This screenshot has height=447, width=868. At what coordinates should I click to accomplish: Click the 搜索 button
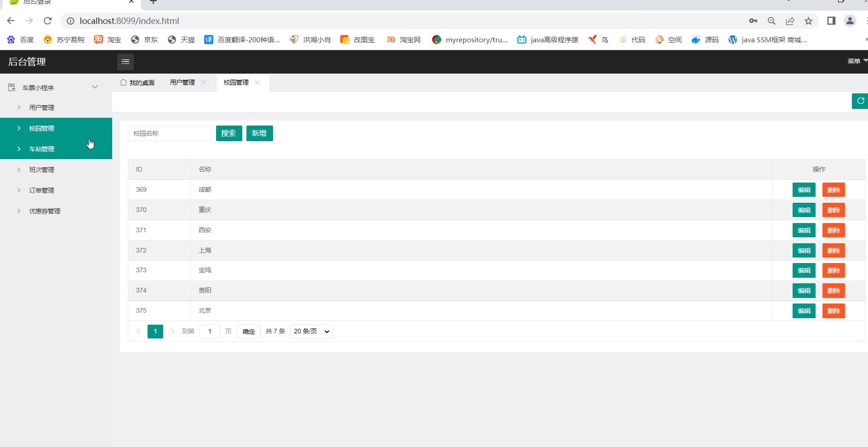(229, 133)
